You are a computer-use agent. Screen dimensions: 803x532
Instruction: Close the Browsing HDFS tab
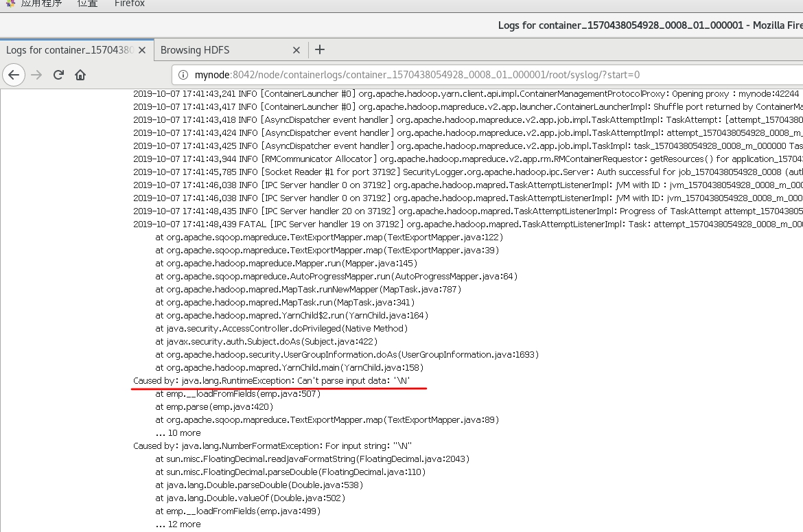click(x=296, y=49)
